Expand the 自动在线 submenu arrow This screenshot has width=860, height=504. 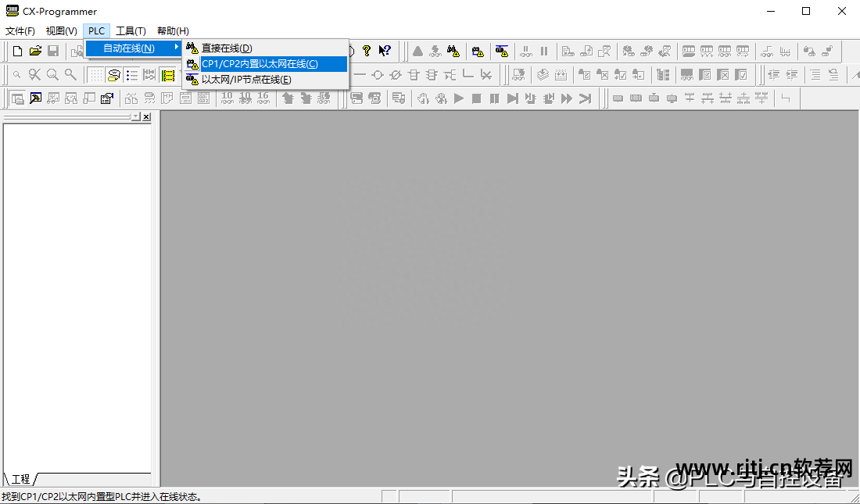[x=176, y=48]
